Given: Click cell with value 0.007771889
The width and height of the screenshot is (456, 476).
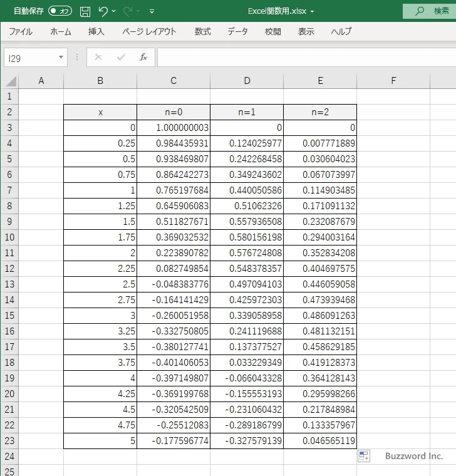Looking at the screenshot, I should [x=320, y=143].
